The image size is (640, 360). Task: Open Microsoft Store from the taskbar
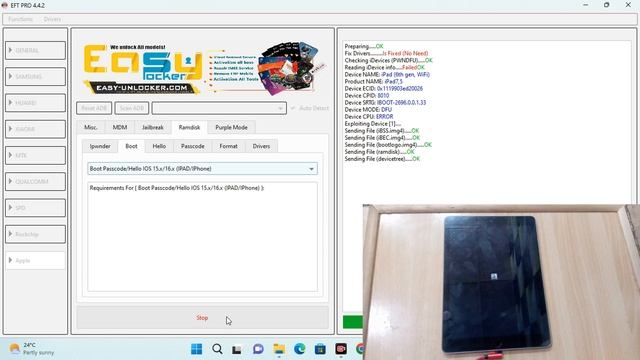click(320, 349)
